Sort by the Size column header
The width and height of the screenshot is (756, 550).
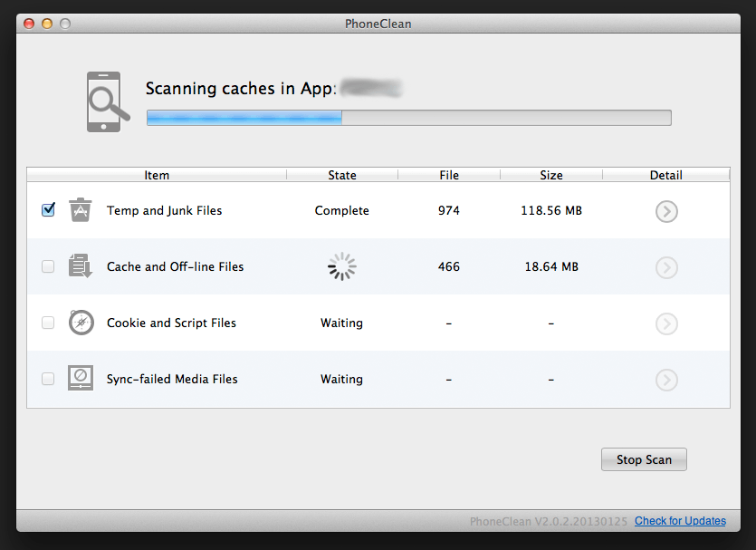[551, 175]
